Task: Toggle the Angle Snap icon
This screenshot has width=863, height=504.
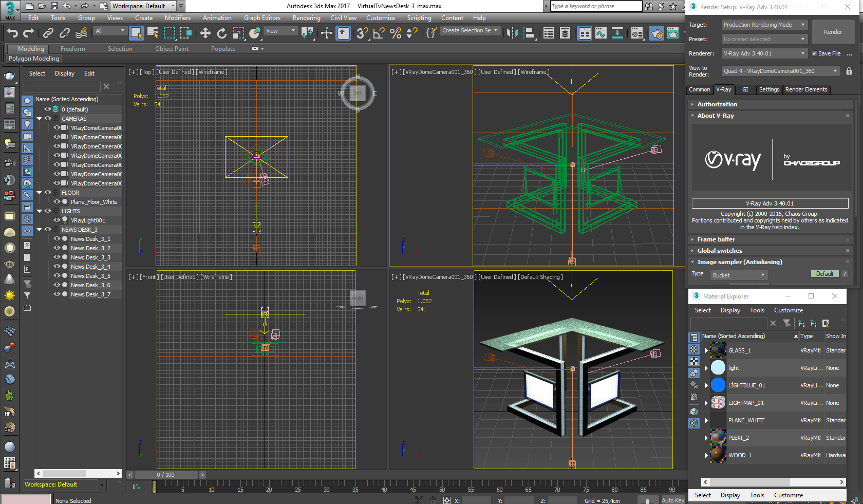Action: (x=379, y=33)
